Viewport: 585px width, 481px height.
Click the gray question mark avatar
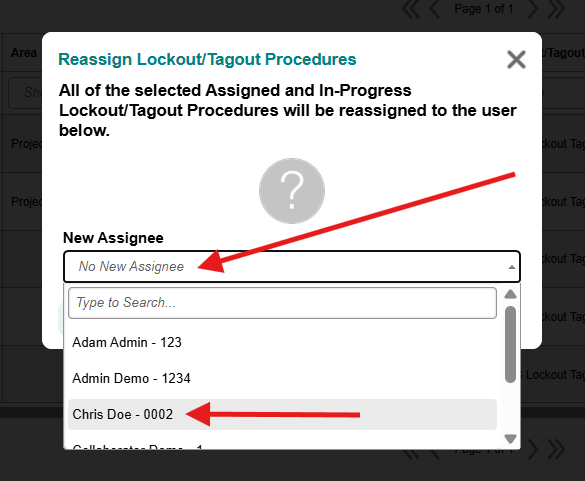pyautogui.click(x=292, y=191)
